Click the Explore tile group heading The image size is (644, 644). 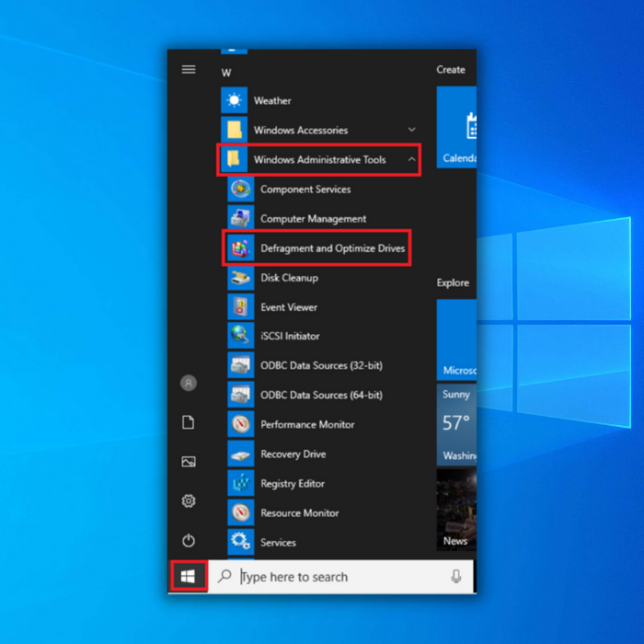pyautogui.click(x=453, y=283)
